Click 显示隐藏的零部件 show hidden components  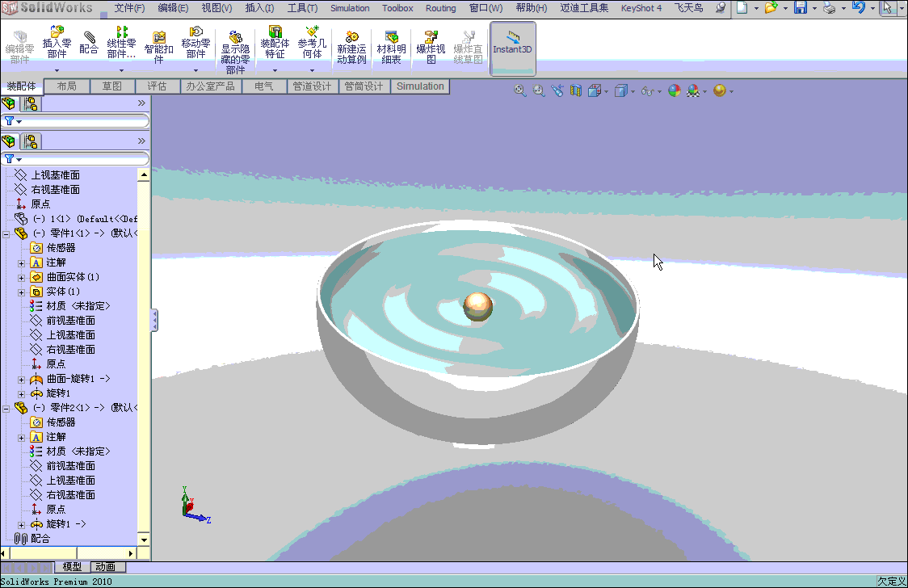235,52
